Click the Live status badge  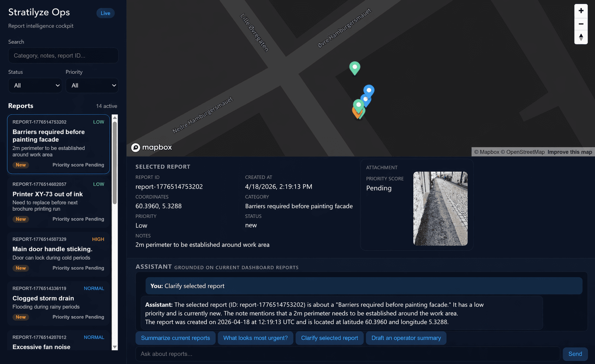[105, 13]
